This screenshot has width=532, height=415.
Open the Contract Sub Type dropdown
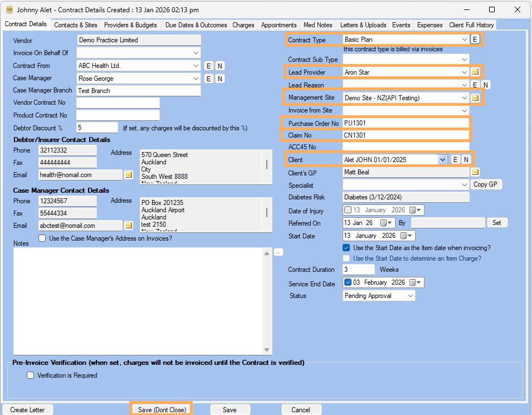465,60
